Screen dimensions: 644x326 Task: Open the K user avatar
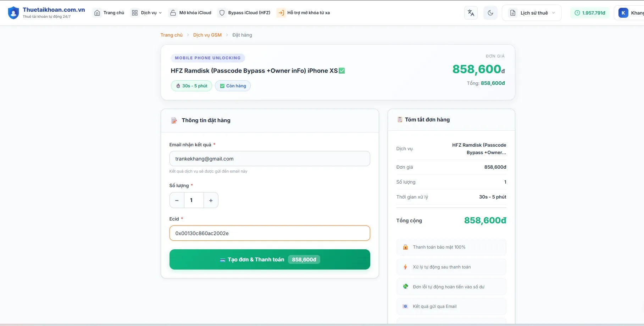(623, 13)
